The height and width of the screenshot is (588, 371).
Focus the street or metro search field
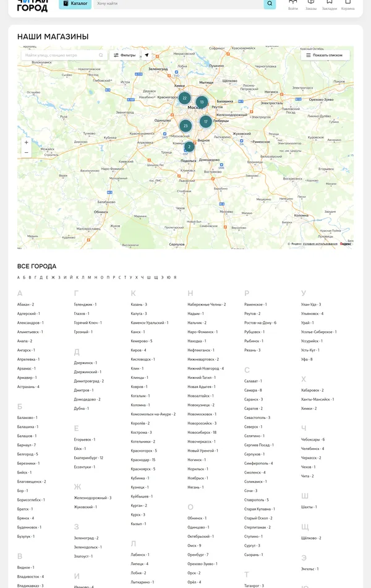[60, 55]
